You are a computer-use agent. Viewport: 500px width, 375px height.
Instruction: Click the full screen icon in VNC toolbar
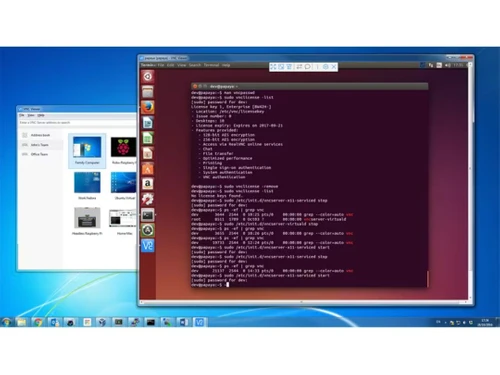[273, 67]
